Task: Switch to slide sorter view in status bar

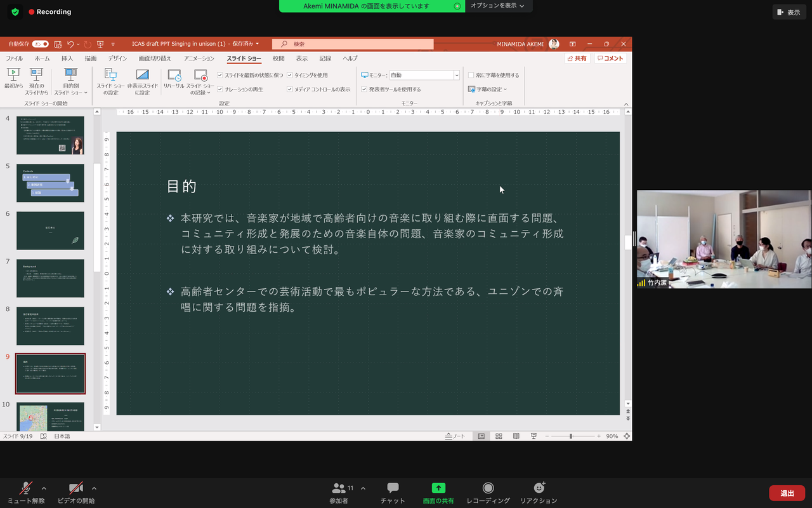Action: (x=499, y=436)
